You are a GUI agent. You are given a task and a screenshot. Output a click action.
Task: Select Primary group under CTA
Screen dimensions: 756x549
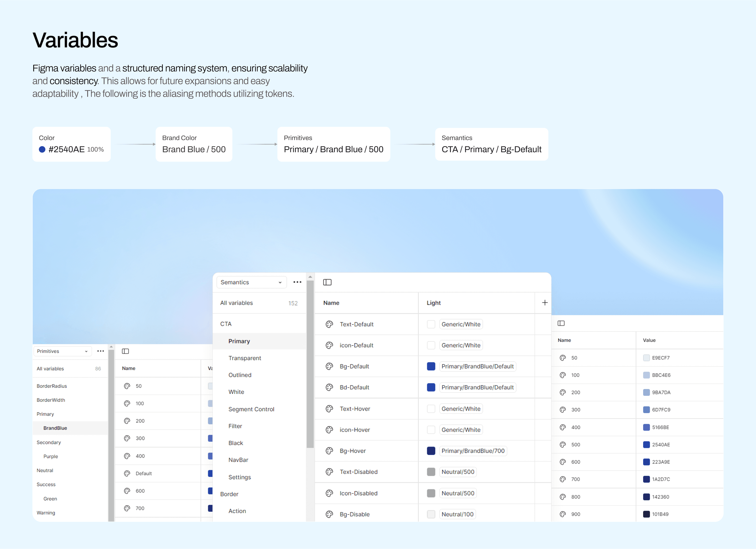pyautogui.click(x=239, y=341)
